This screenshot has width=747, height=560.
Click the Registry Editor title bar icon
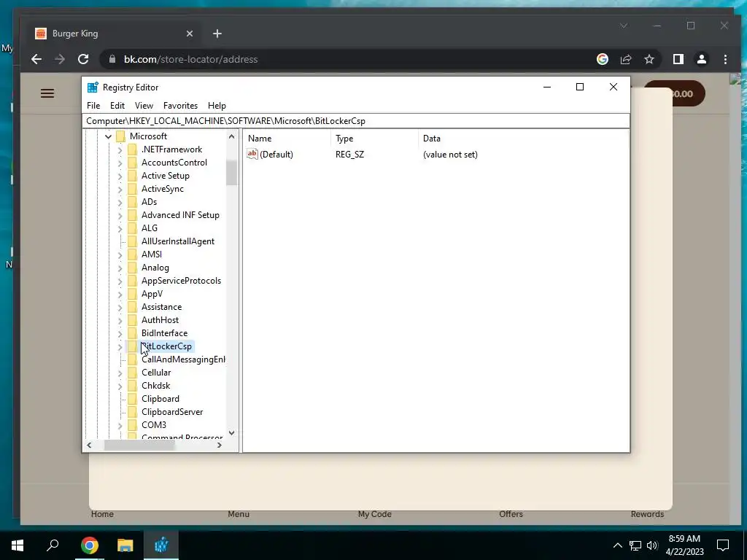(93, 87)
